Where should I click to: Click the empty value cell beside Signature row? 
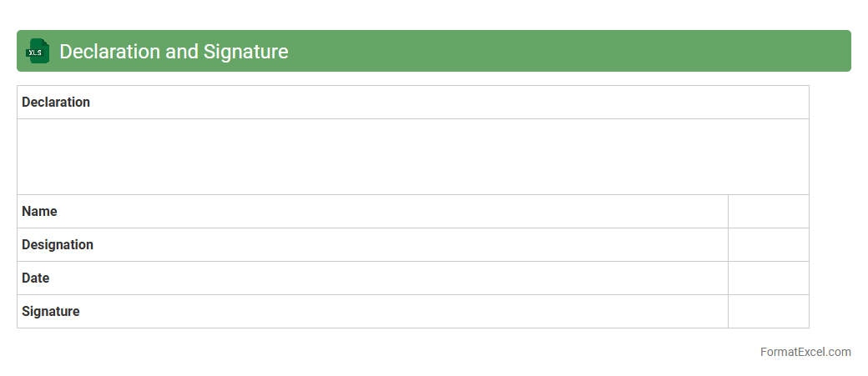[768, 312]
